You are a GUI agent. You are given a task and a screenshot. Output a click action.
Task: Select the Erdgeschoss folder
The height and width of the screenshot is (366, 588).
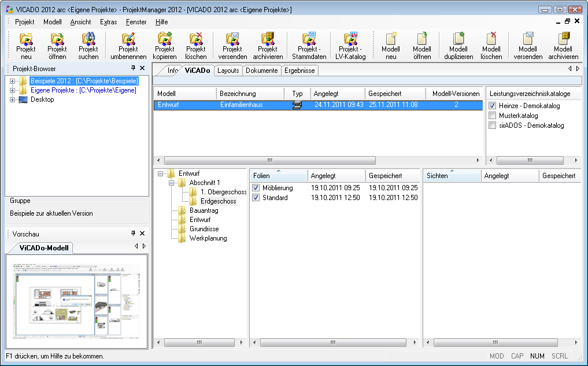click(218, 201)
